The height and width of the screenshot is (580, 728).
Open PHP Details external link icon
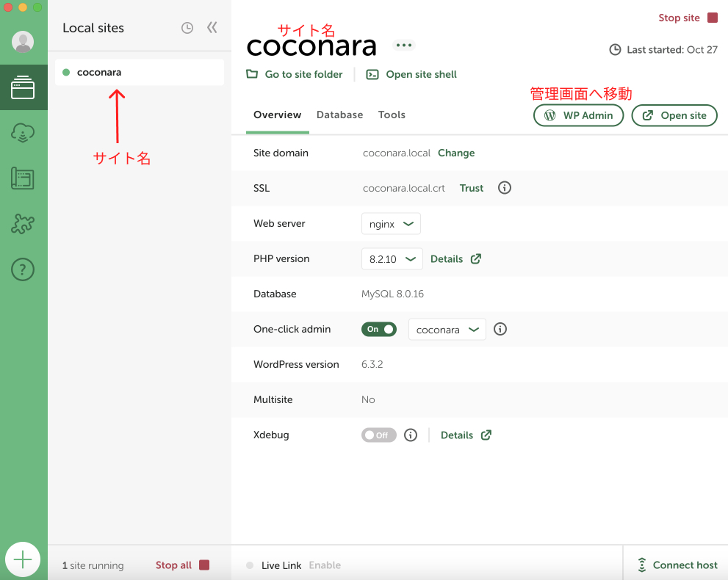[476, 258]
